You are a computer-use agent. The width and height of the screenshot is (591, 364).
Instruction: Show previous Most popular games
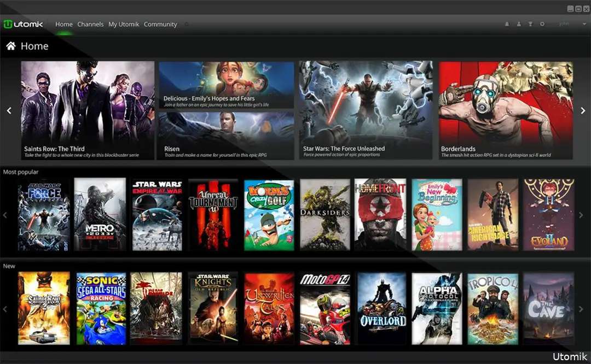pyautogui.click(x=5, y=215)
